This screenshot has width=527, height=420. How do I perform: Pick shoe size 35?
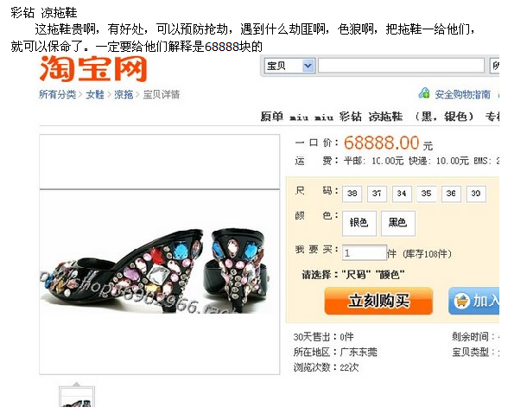426,194
